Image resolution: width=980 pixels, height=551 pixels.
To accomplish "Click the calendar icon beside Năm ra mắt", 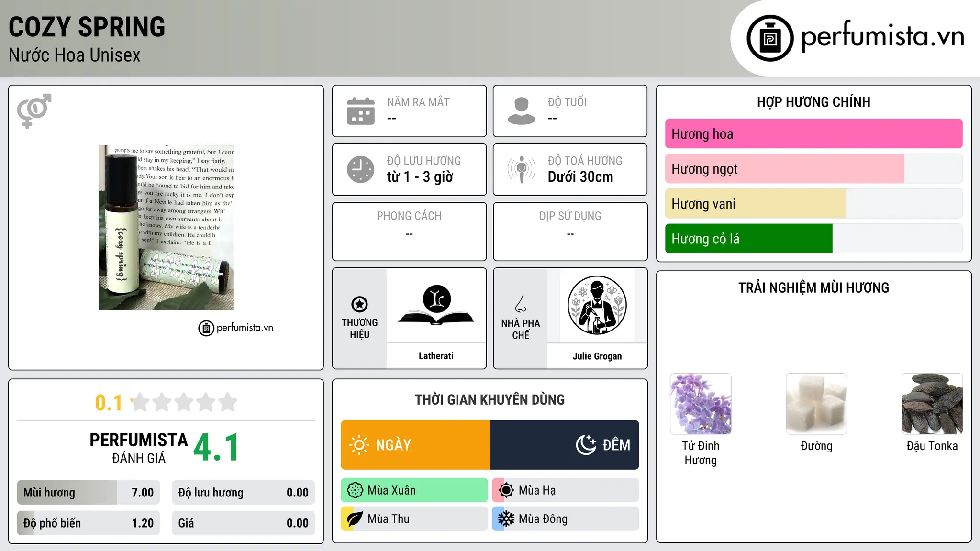I will coord(361,111).
